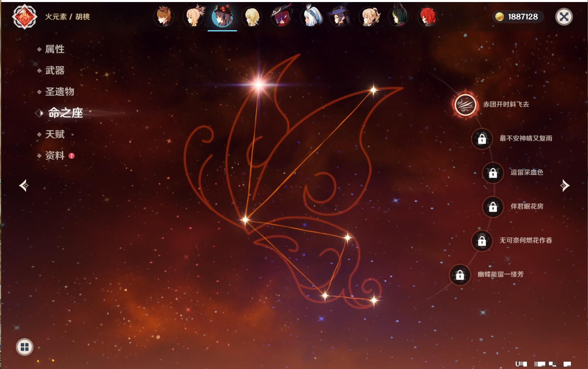This screenshot has height=369, width=588.
Task: Select the orange-haired Tartaglia avatar
Action: click(164, 17)
